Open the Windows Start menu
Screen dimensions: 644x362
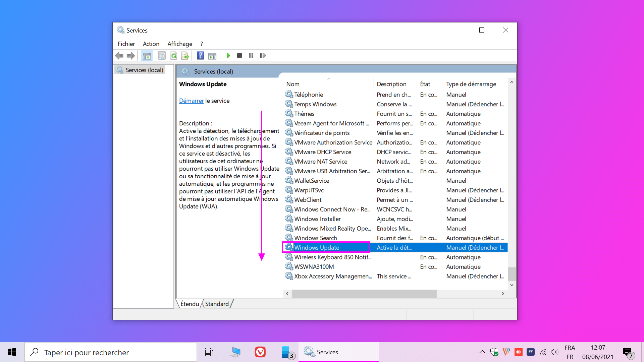tap(12, 352)
